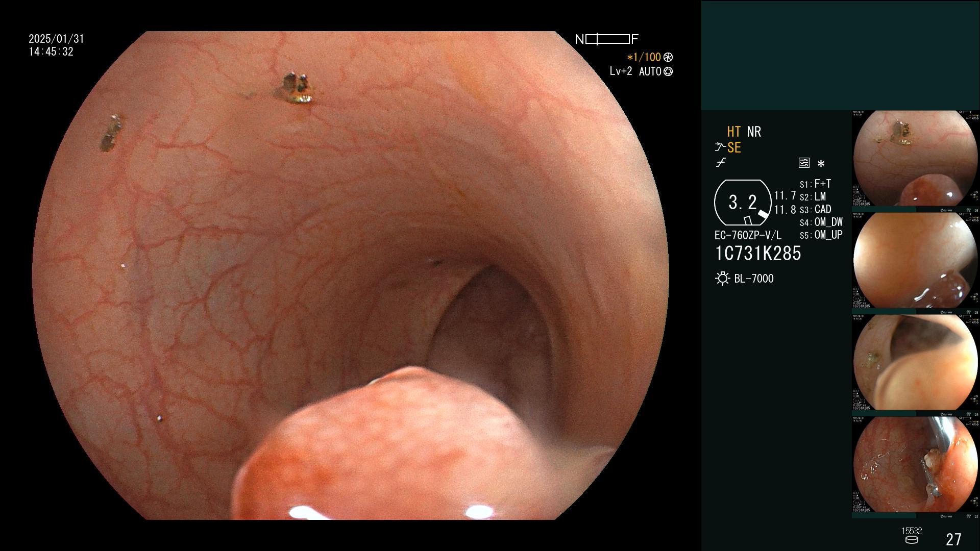Click the main live endoscope image
The height and width of the screenshot is (551, 980).
(350, 275)
